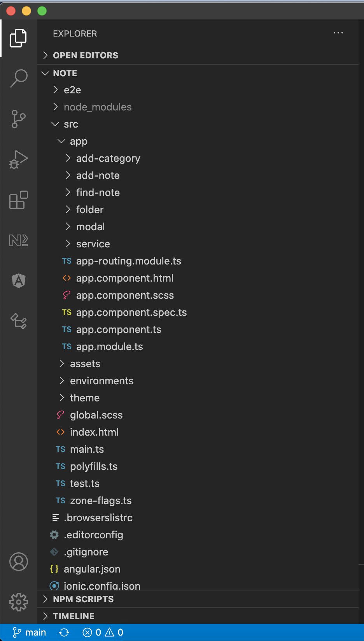Open the Extensions view

(18, 200)
